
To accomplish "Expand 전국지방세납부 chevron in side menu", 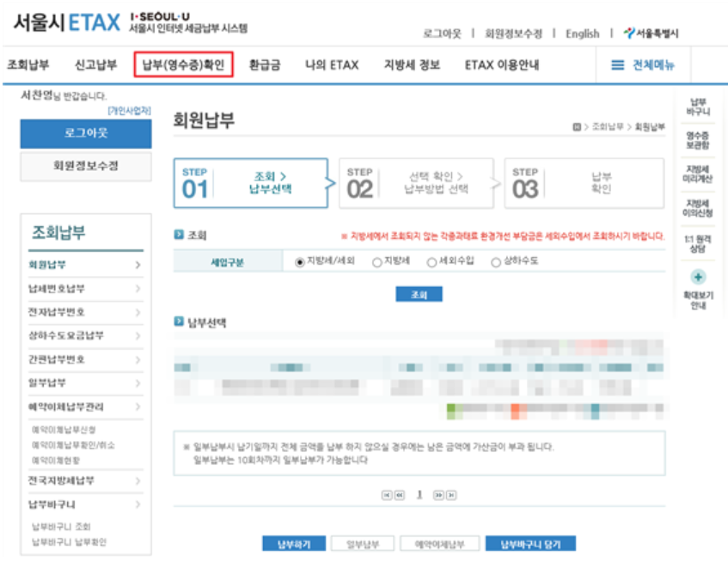I will click(138, 480).
